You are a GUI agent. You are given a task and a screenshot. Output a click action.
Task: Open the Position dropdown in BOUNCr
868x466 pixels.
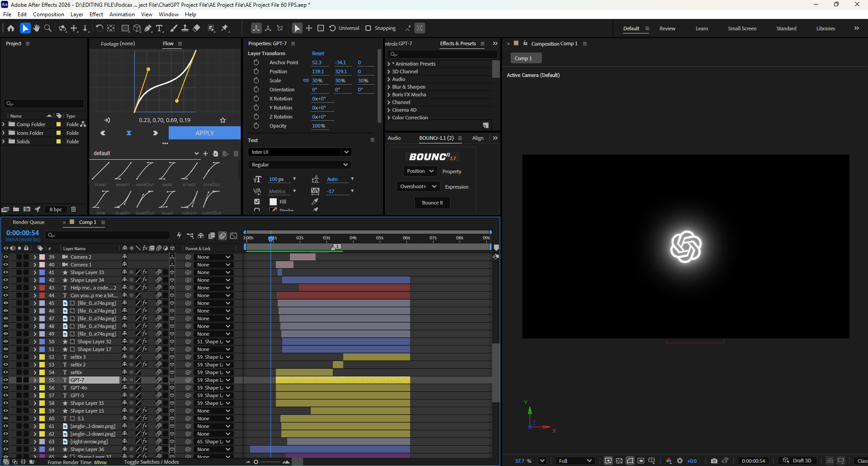click(x=420, y=171)
